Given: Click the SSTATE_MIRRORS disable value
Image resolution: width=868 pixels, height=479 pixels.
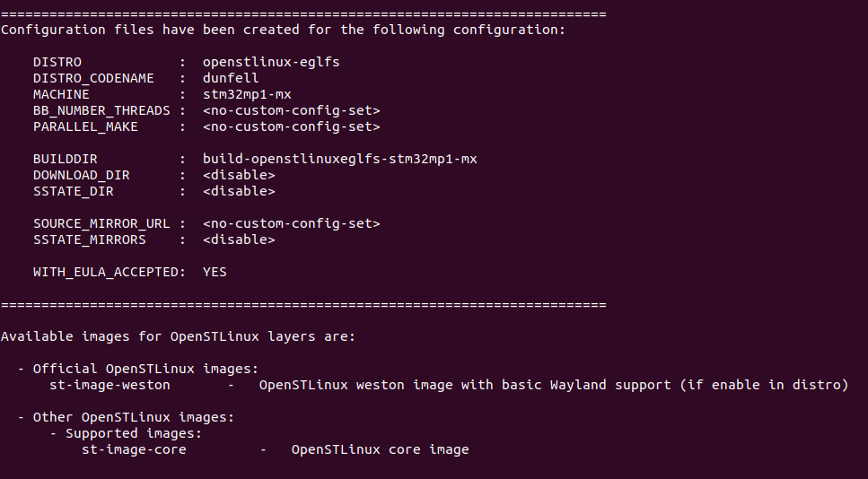Looking at the screenshot, I should click(239, 240).
